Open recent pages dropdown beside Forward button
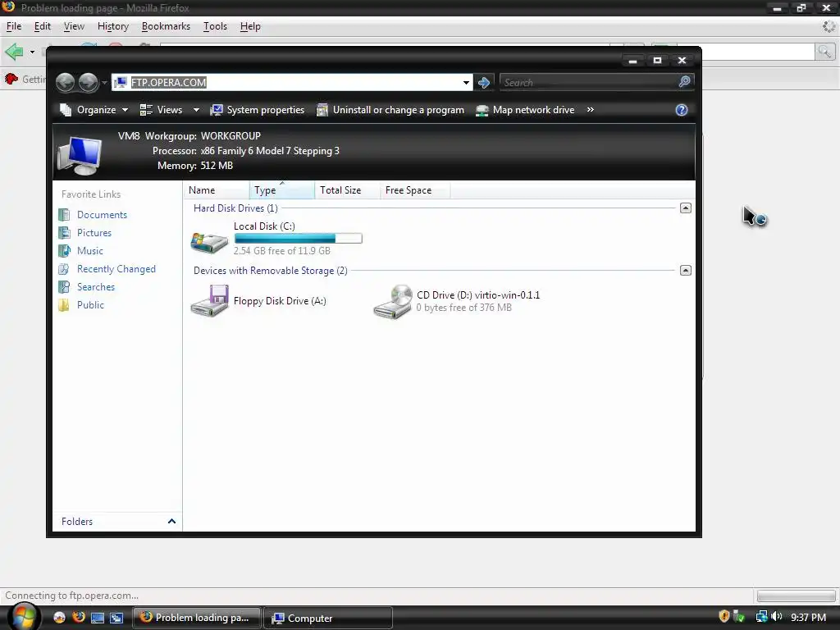 pyautogui.click(x=104, y=83)
